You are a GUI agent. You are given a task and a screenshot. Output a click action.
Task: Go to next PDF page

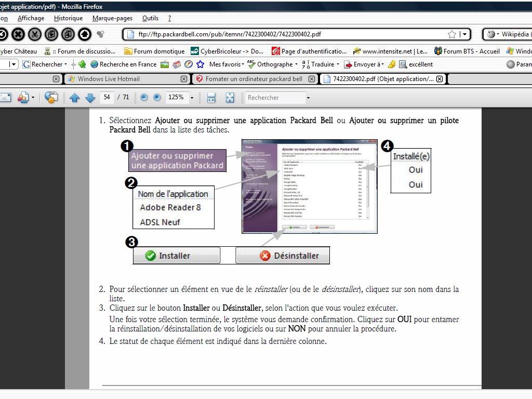(90, 98)
